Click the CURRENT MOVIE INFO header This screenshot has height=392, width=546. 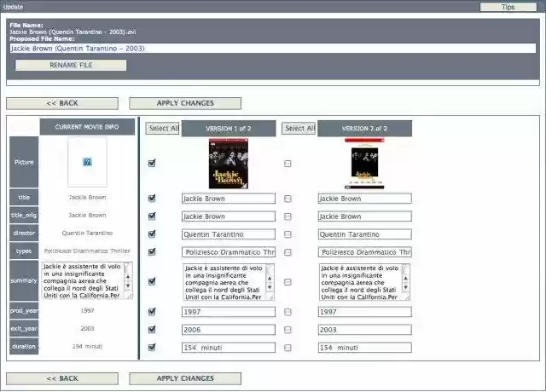[x=87, y=127]
